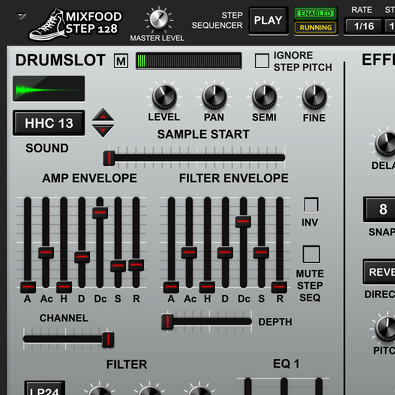Click Filter Envelope A slider handle
Screen dimensions: 395x395
171,287
